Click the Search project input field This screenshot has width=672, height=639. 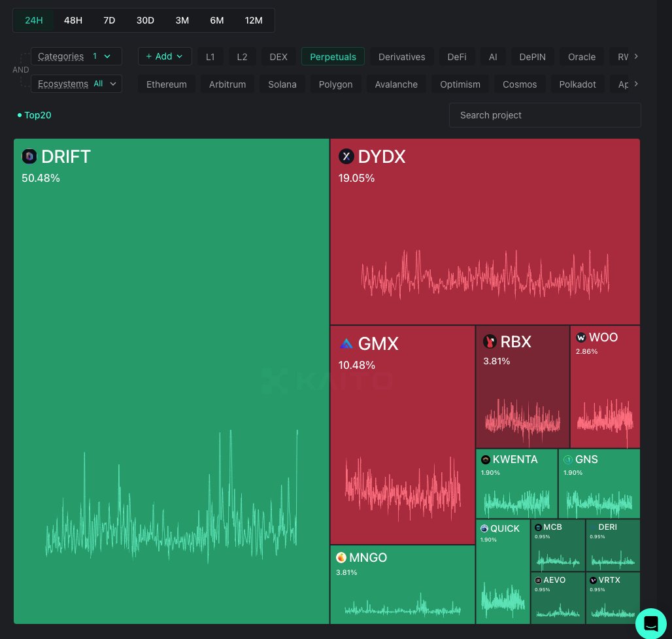(x=545, y=115)
